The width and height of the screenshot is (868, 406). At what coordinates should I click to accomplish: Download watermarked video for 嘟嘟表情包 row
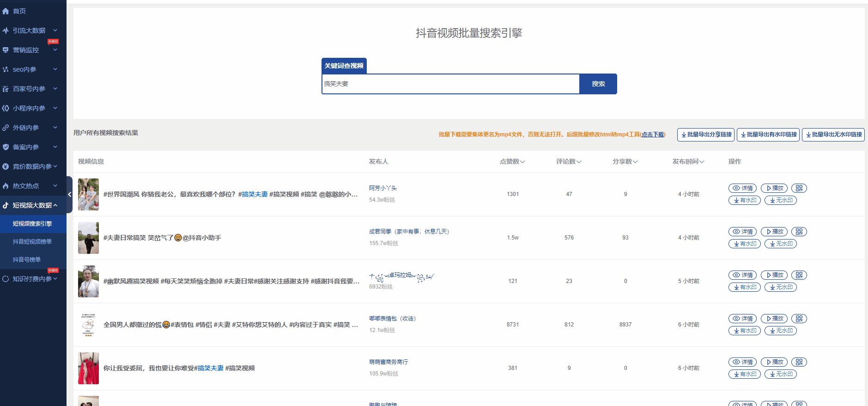[744, 331]
